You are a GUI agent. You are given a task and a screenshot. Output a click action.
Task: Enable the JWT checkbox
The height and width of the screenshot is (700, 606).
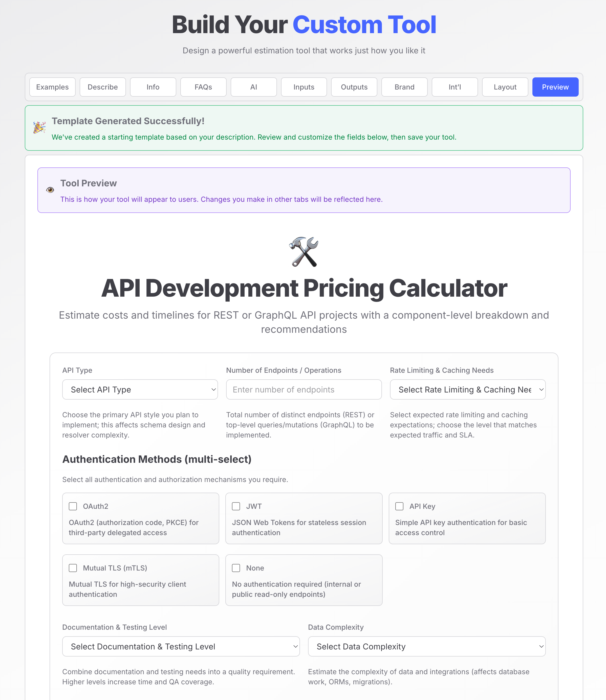tap(236, 506)
